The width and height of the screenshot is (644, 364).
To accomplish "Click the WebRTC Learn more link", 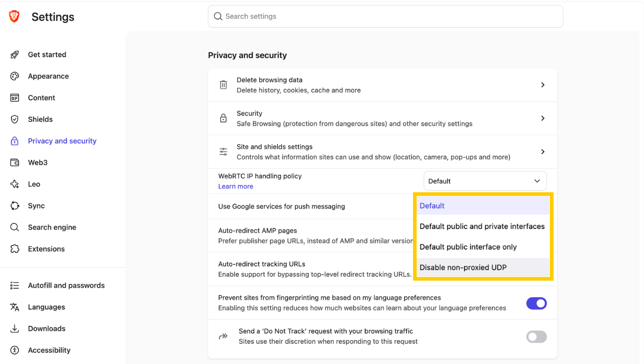I will 235,186.
